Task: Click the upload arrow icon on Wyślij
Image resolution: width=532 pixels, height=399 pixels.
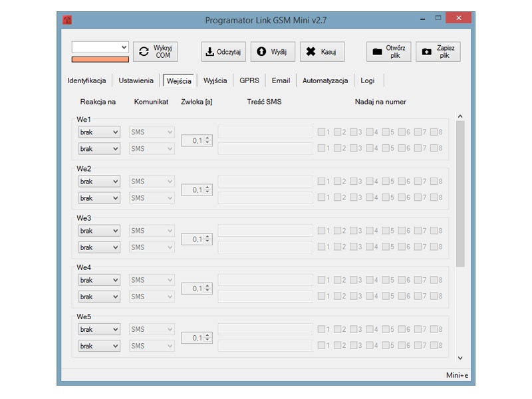Action: (261, 51)
